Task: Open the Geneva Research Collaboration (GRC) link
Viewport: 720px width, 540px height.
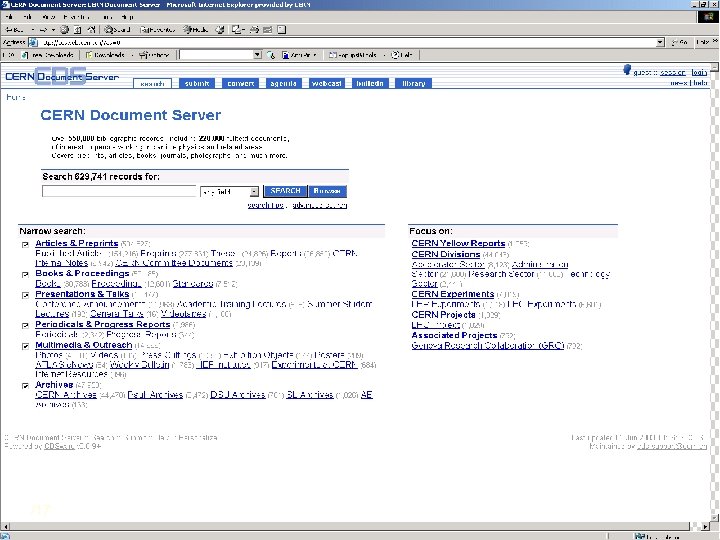Action: coord(488,345)
